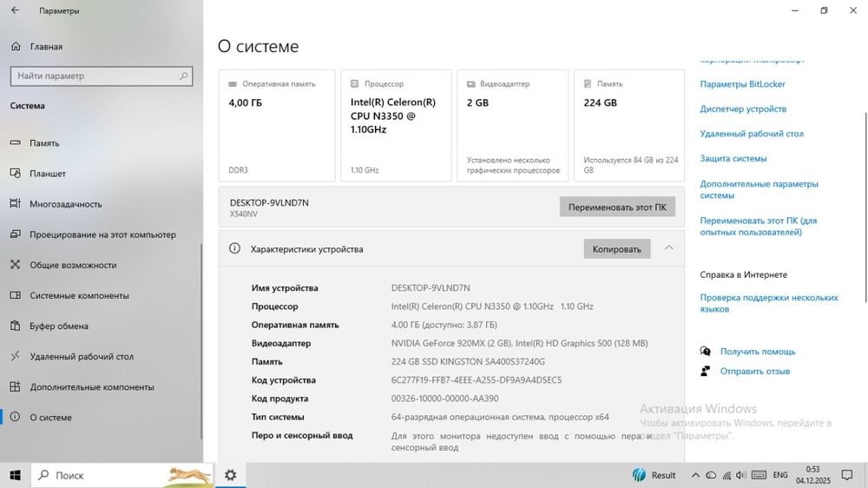Image resolution: width=868 pixels, height=488 pixels.
Task: Click the search magnifier in the settings search box
Action: point(183,76)
